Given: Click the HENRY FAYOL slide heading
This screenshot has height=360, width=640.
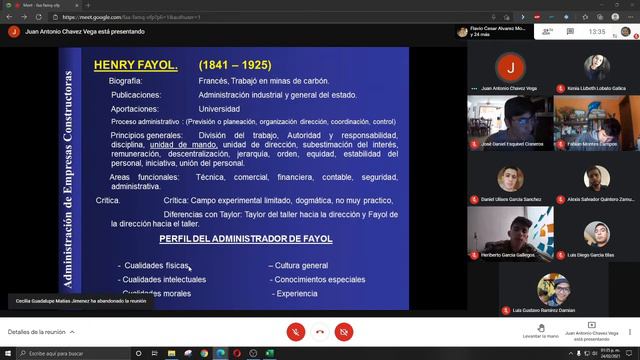Looking at the screenshot, I should [x=136, y=65].
